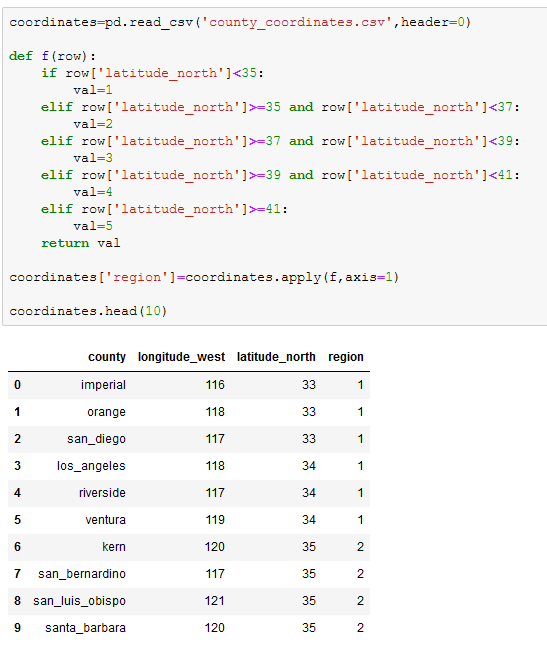Click row index 6 for kern
Viewport: 547px width, 651px height.
[x=17, y=546]
